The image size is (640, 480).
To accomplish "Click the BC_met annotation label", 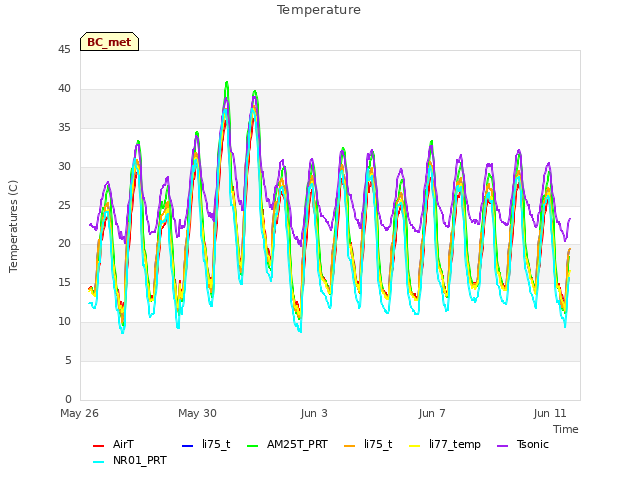I will [109, 42].
